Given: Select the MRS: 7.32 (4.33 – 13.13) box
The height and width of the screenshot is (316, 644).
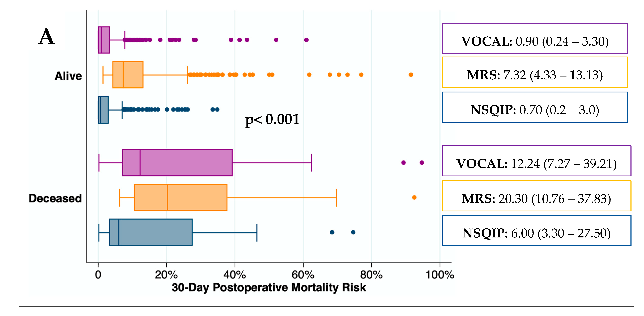Looking at the screenshot, I should click(x=535, y=72).
